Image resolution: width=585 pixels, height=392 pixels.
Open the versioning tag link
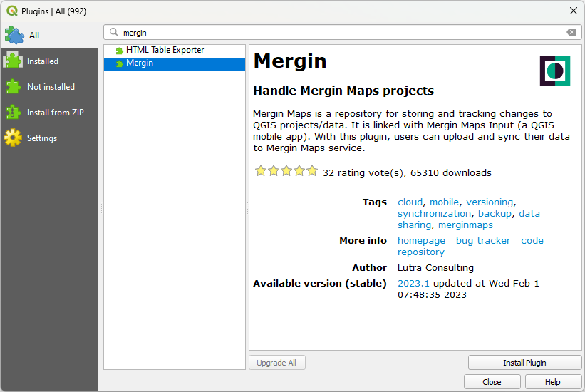489,202
